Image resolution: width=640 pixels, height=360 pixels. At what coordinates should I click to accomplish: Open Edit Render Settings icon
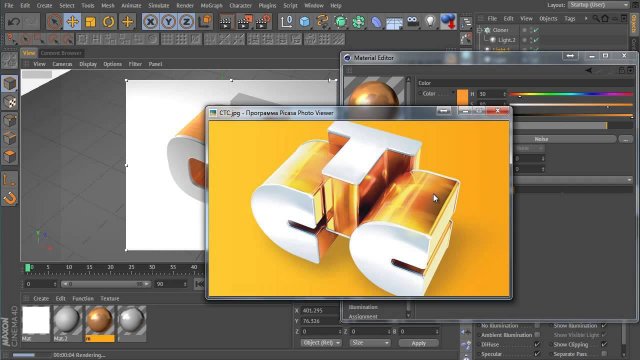[263, 22]
